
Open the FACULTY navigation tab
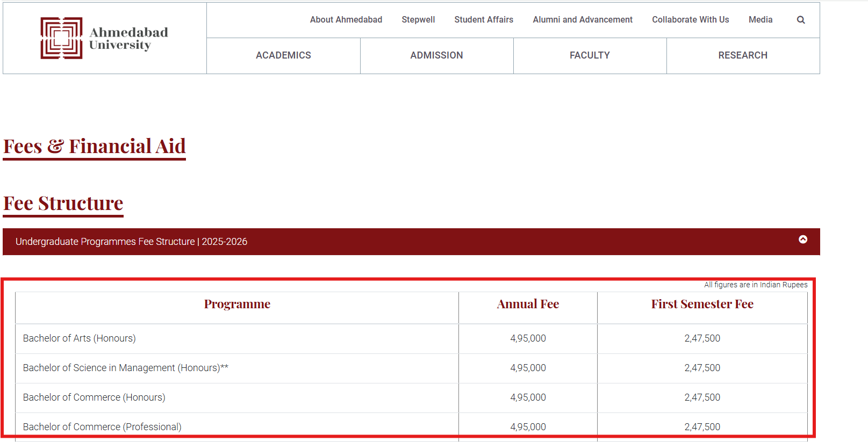click(590, 55)
